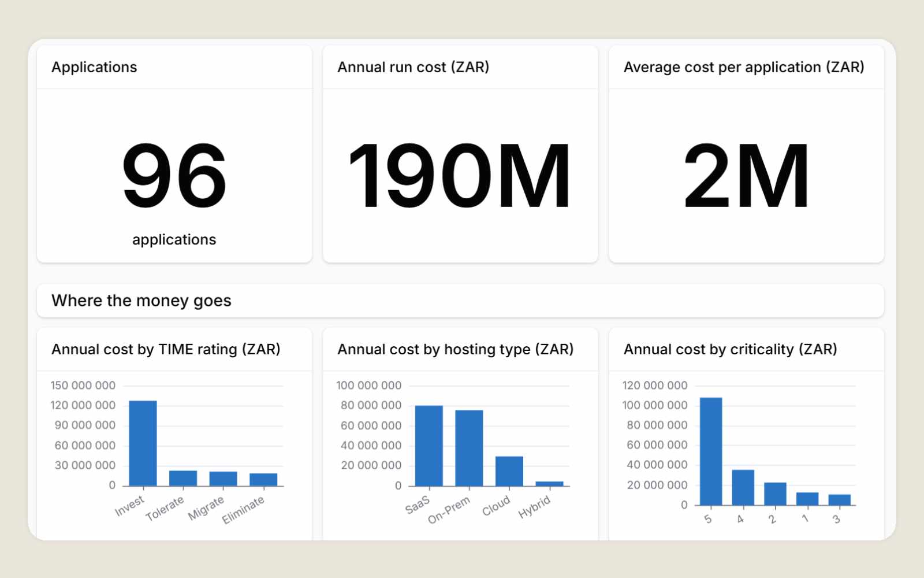The height and width of the screenshot is (578, 924).
Task: Select the On-Prem bar in hosting type chart
Action: [x=469, y=448]
